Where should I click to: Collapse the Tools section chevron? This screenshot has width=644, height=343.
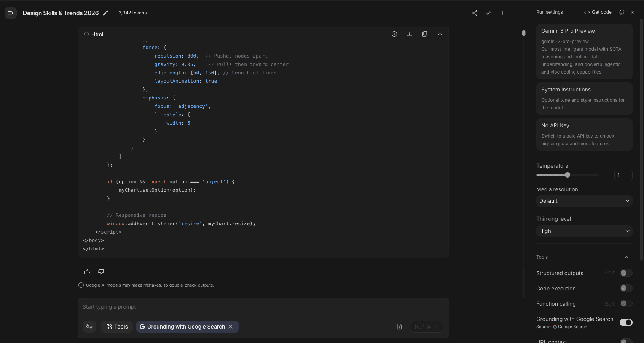tap(626, 257)
